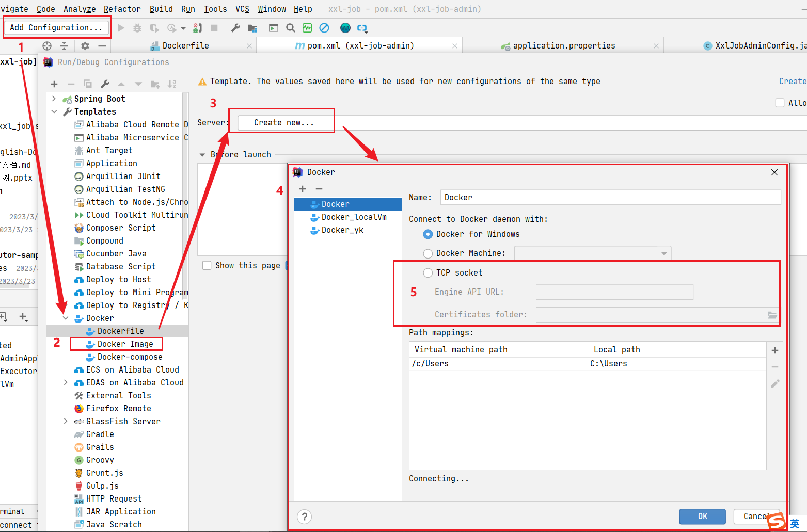Screen dimensions: 807x532
Task: Click the Run with Coverage icon
Action: pyautogui.click(x=154, y=28)
